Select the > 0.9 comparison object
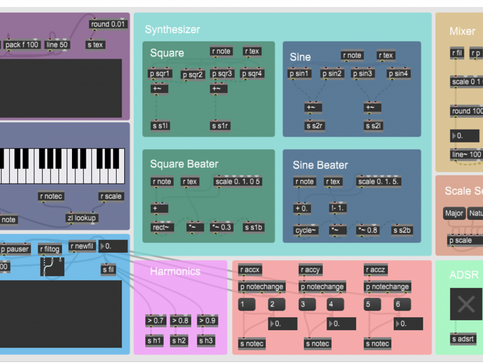This screenshot has width=483, height=363. [208, 321]
